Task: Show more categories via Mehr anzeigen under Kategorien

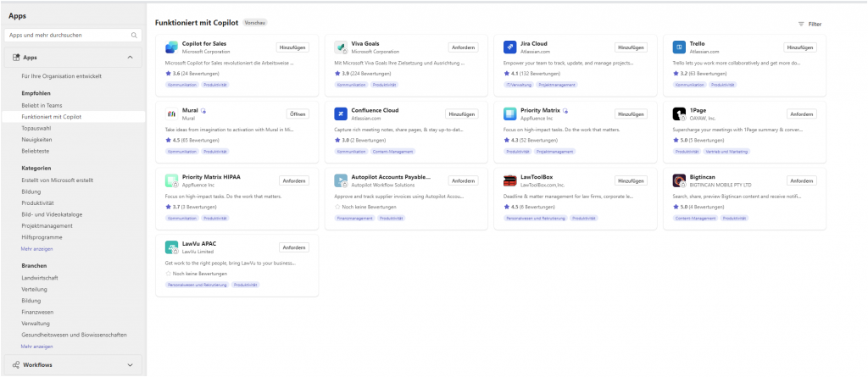Action: pos(36,248)
